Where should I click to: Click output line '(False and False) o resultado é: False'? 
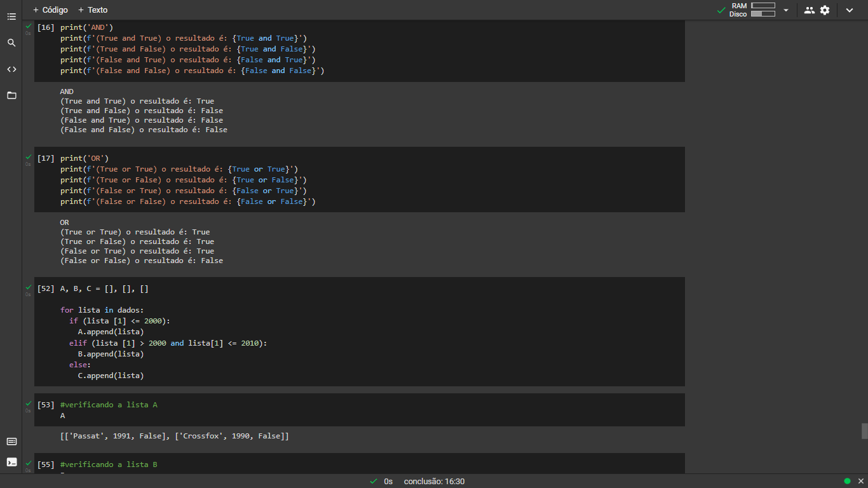click(x=144, y=130)
